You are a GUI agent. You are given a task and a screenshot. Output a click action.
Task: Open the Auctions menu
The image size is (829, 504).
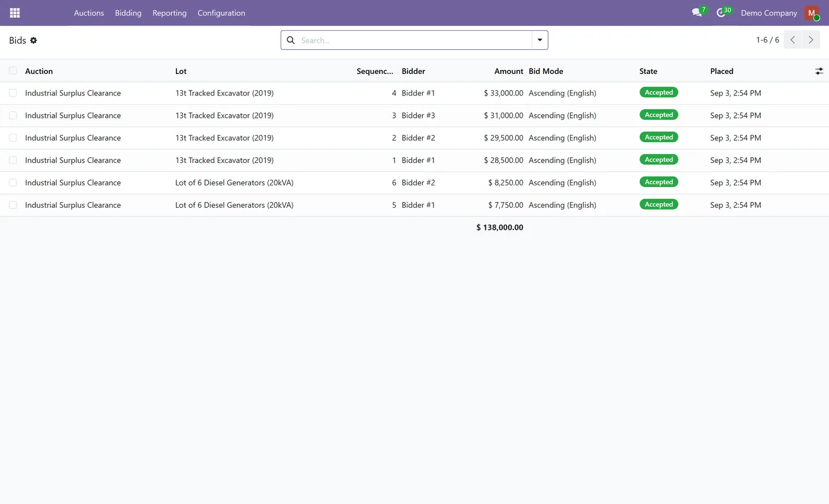click(x=89, y=12)
